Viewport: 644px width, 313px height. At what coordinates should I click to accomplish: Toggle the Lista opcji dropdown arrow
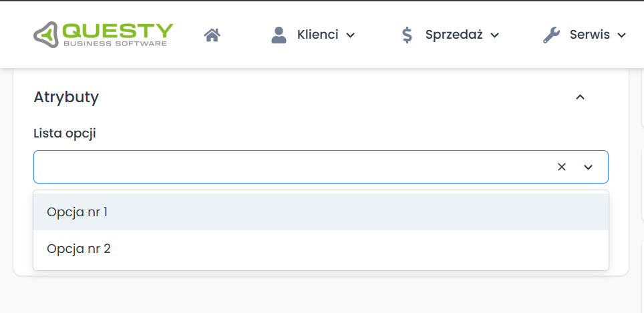click(588, 167)
